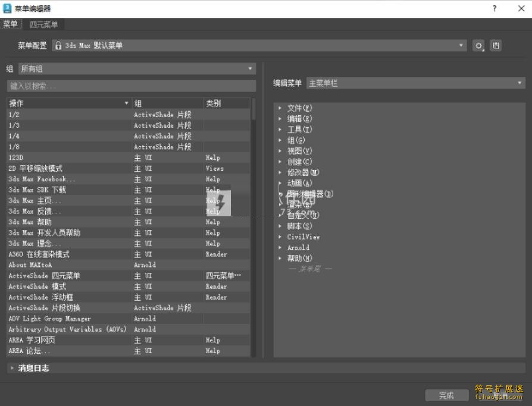Select the 1/3 action row
Screen dimensions: 532x406
pos(129,125)
